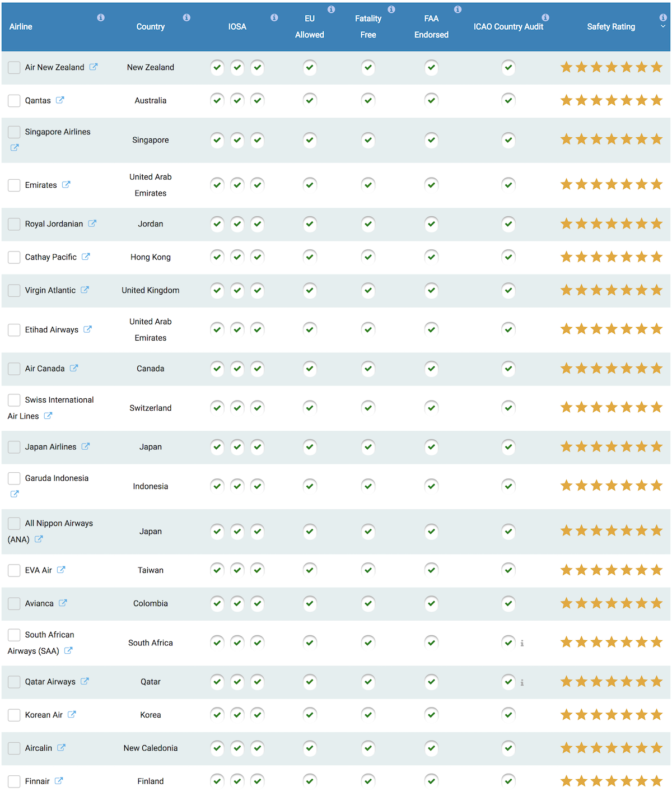Click info icon above FAA Endorsed header
The width and height of the screenshot is (672, 796).
coord(458,9)
